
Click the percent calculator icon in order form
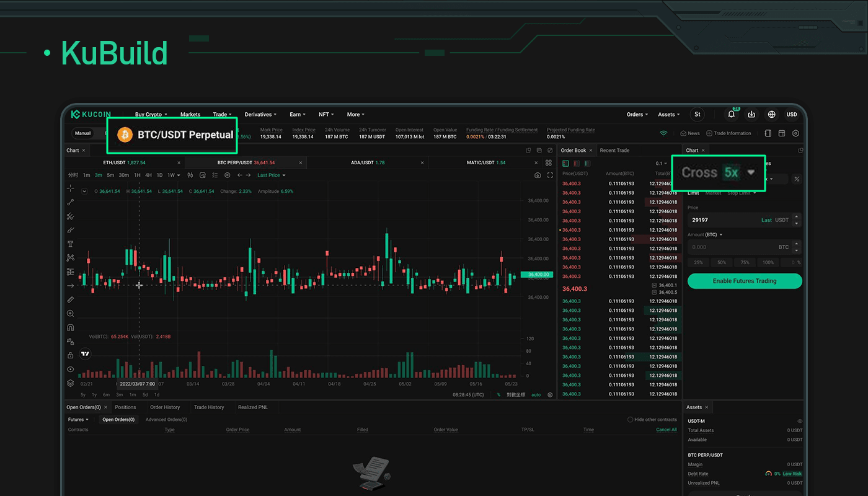[797, 179]
